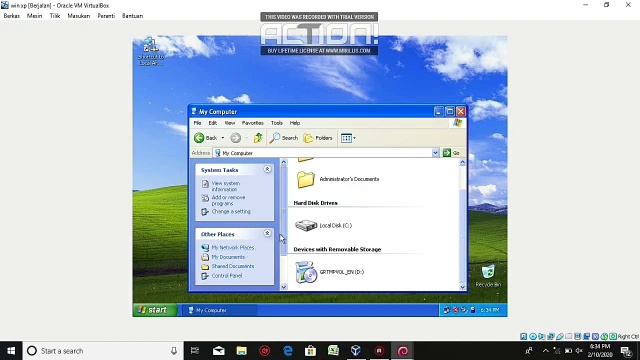Go Back in My Computer window
640x360 pixels.
pos(205,138)
